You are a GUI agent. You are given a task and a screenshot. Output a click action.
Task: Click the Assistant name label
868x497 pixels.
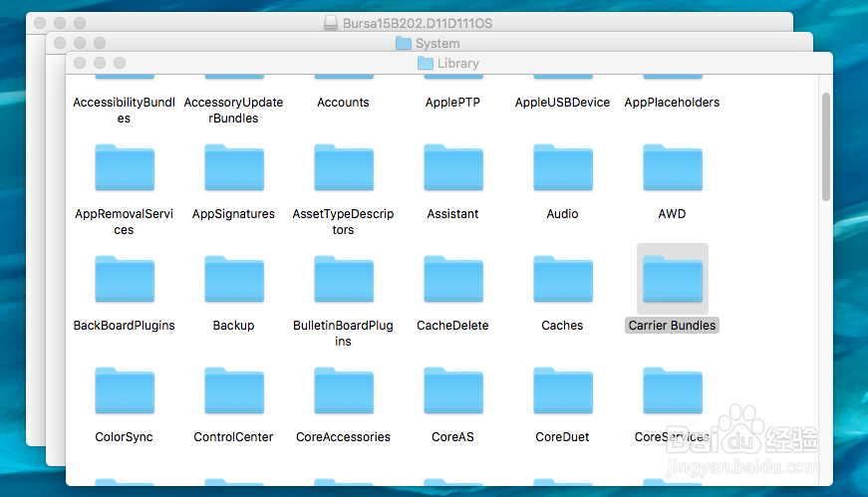452,214
